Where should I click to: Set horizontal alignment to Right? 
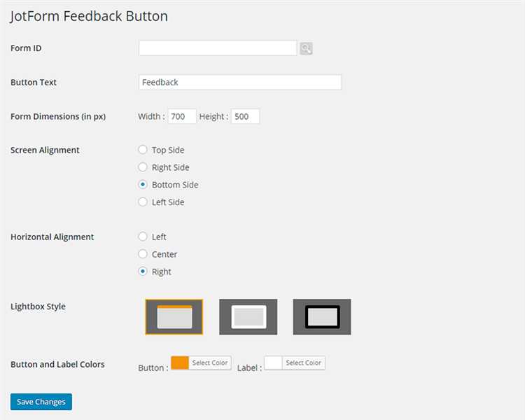(x=143, y=272)
